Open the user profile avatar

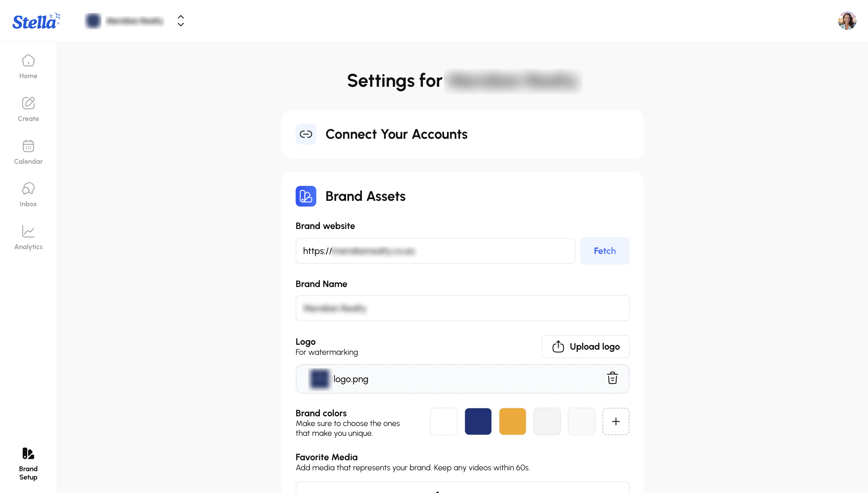pyautogui.click(x=847, y=21)
